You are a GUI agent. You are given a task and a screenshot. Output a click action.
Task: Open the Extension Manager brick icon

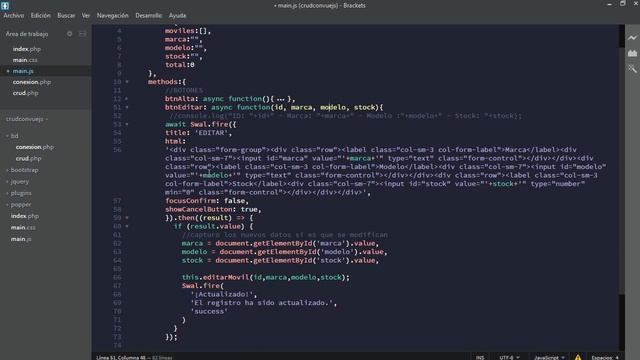coord(632,53)
